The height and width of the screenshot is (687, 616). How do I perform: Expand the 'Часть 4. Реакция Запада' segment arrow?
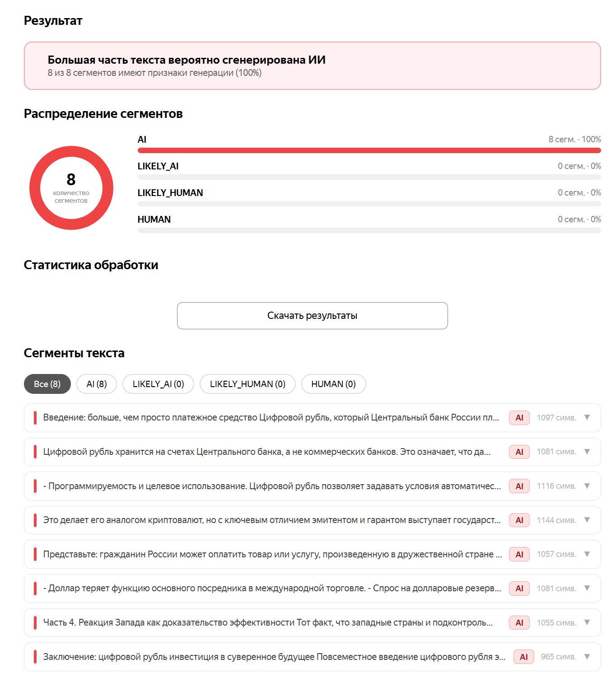tap(587, 622)
